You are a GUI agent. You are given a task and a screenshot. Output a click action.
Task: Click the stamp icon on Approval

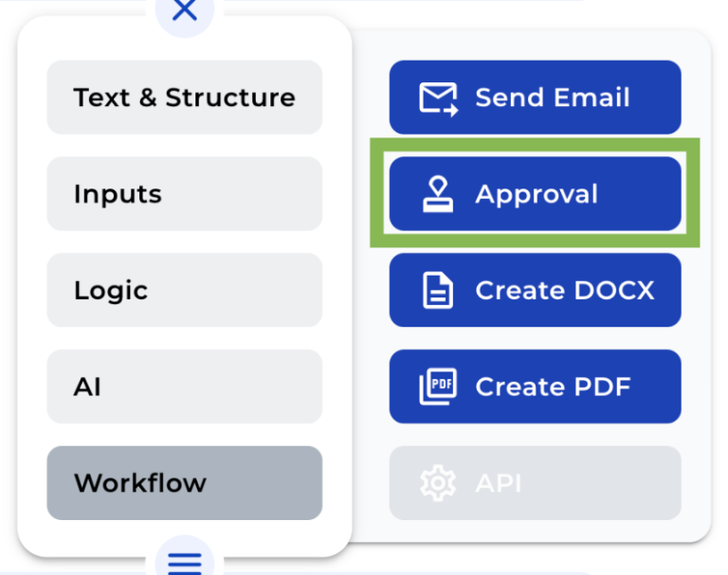[x=437, y=194]
